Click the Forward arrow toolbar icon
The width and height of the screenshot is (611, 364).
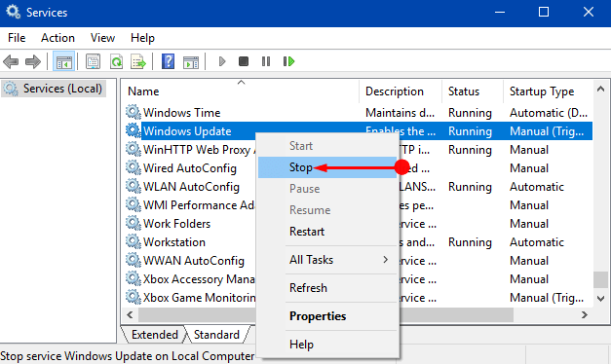coord(33,61)
